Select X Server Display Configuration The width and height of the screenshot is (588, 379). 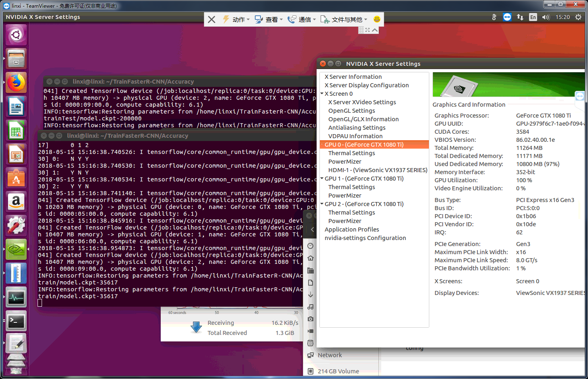(367, 85)
